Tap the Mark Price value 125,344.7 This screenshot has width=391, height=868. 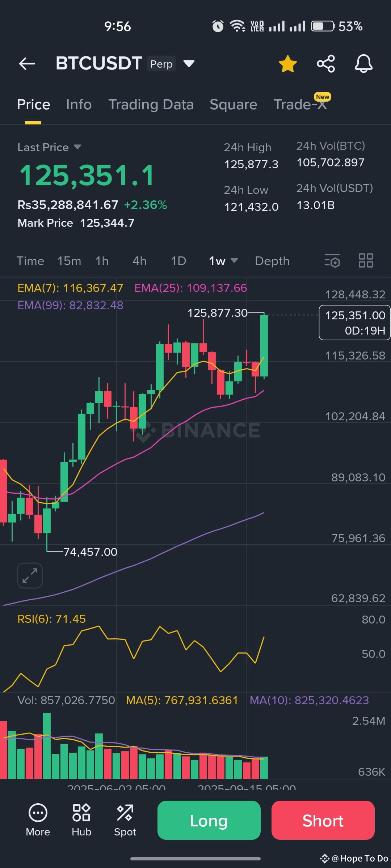pos(107,223)
